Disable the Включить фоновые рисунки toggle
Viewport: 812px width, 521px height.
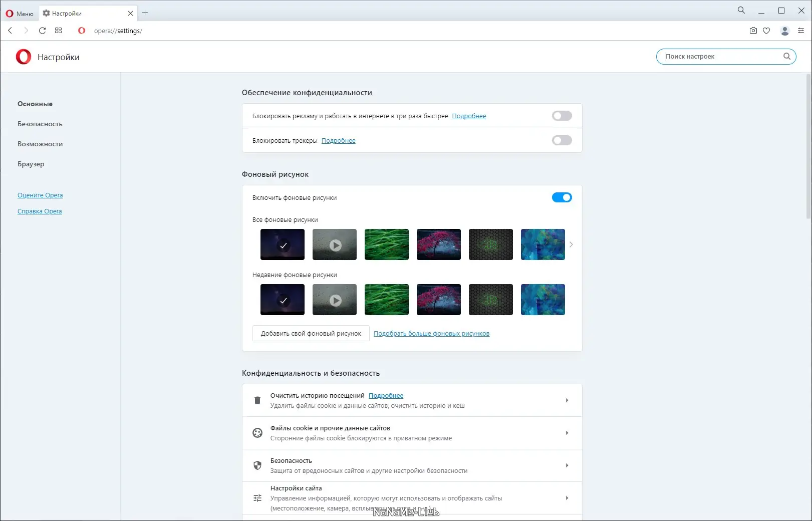(562, 197)
